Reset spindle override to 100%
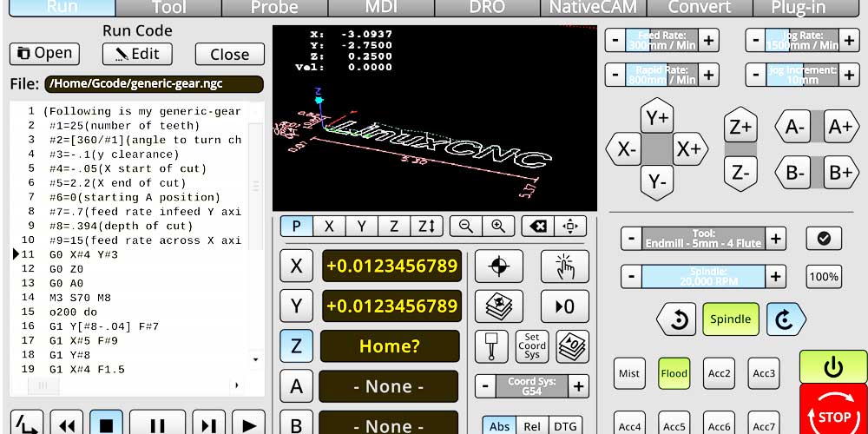Screen dimensions: 868x434 (824, 277)
